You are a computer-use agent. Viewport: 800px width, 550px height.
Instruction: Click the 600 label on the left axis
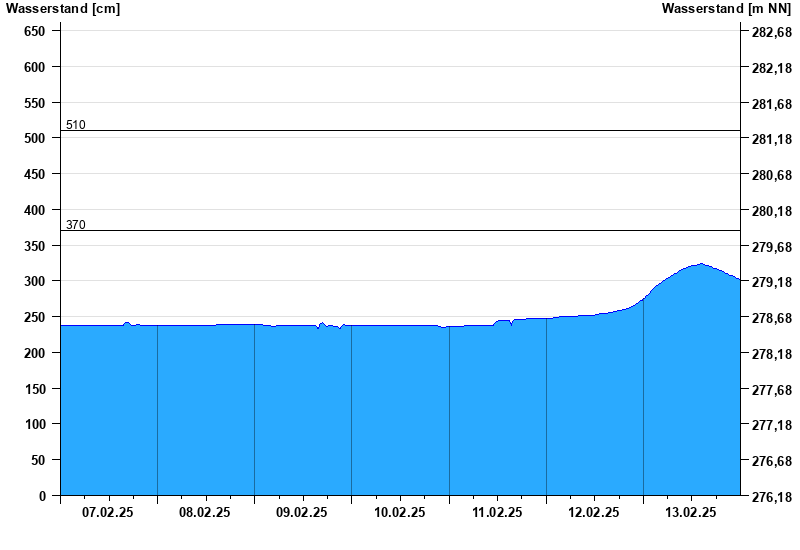tap(35, 67)
